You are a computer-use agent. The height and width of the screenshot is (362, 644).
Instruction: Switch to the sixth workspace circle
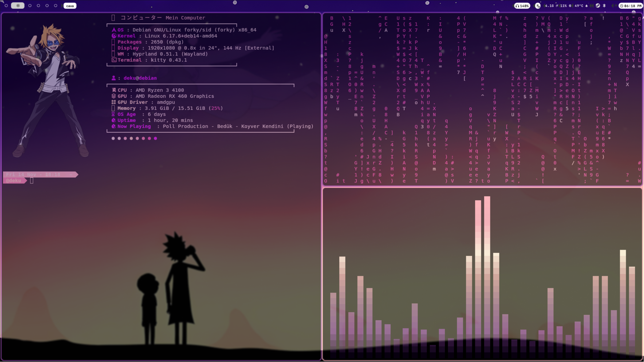pyautogui.click(x=56, y=6)
